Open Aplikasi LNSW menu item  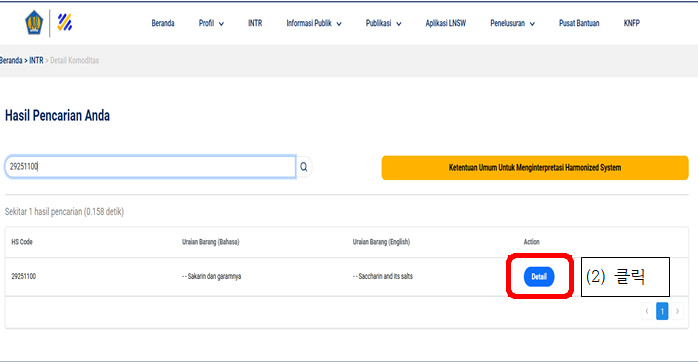tap(446, 23)
